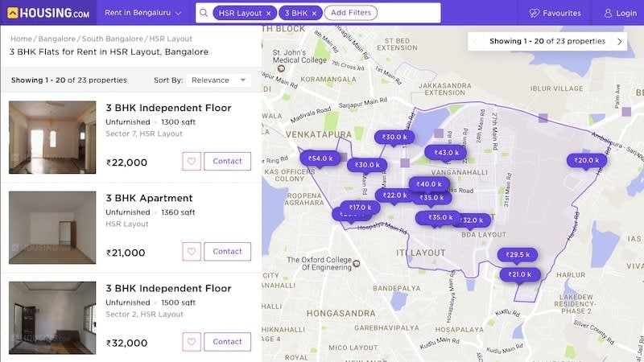644x362 pixels.
Task: Open the Sort By Relevance dropdown
Action: [218, 80]
